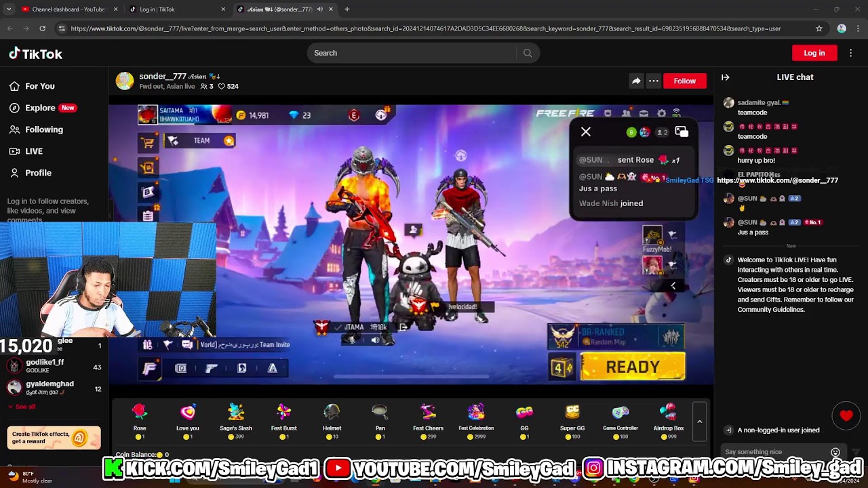The image size is (868, 488).
Task: Click the red Log in button
Action: click(x=814, y=53)
